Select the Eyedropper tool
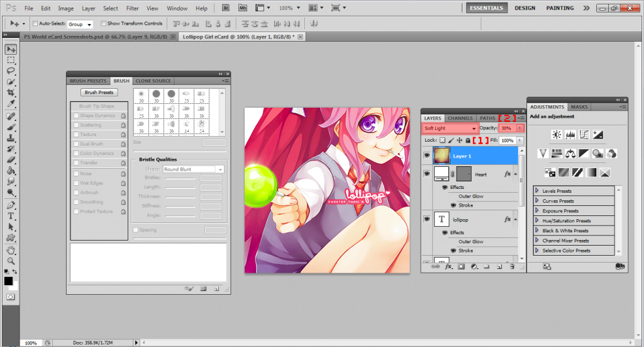Screen dimensions: 644x347 point(11,103)
